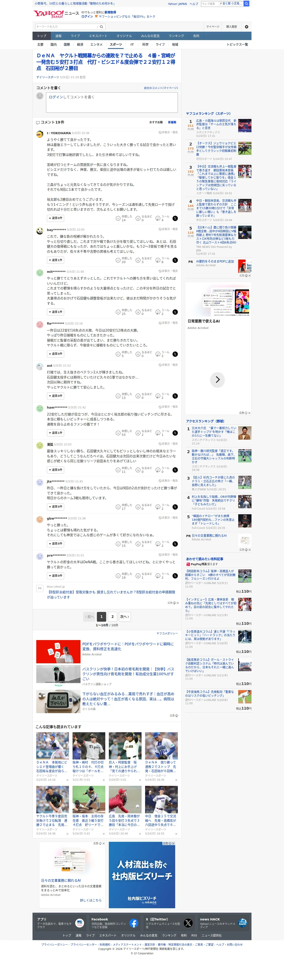Share pre********'s comment on X
The image size is (284, 980).
pyautogui.click(x=175, y=576)
